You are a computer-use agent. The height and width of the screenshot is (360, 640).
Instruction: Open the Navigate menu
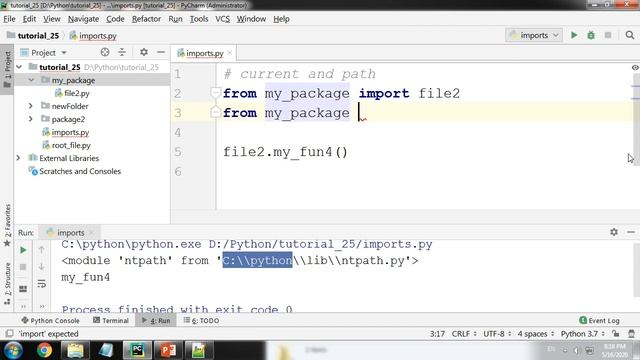tap(83, 19)
